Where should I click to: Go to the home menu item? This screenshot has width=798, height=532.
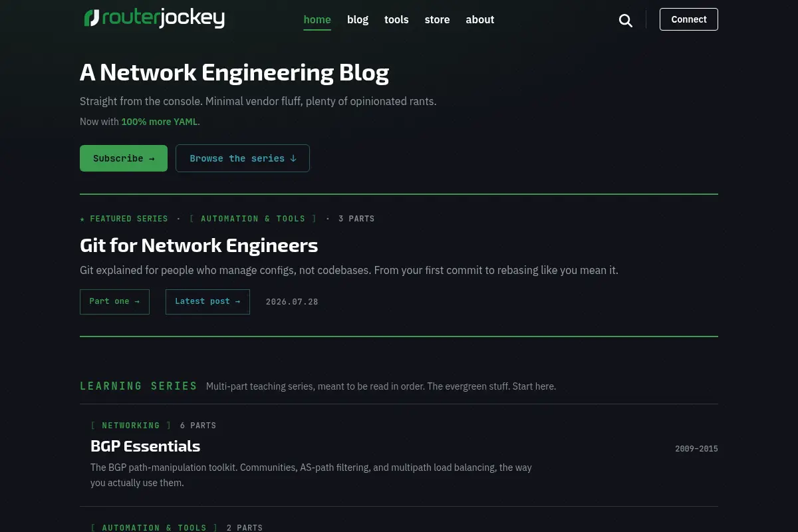(x=317, y=19)
